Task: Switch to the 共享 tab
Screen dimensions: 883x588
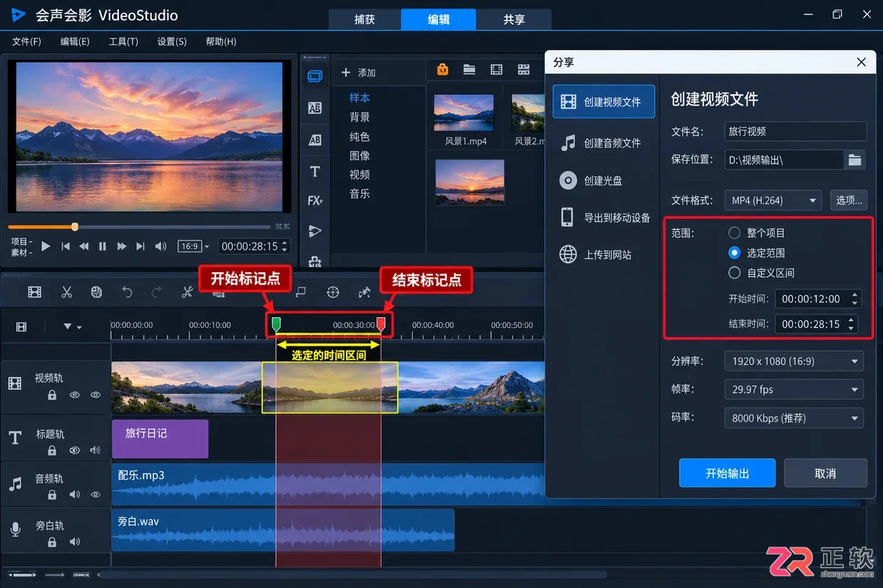Action: coord(514,19)
